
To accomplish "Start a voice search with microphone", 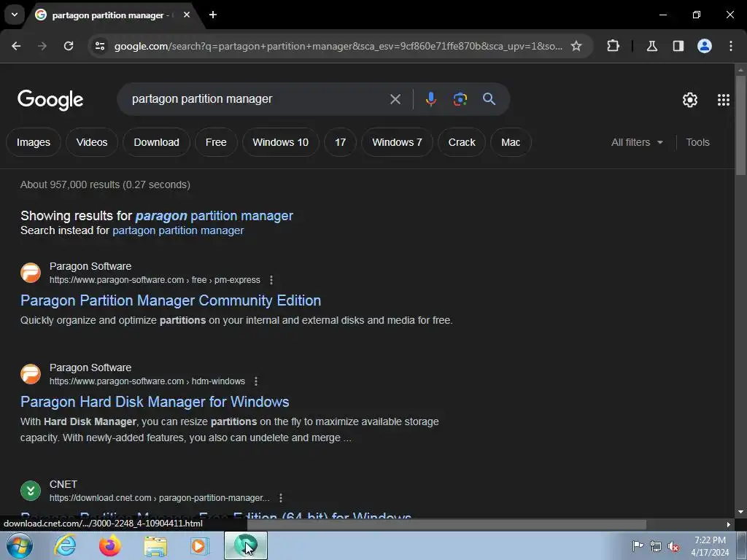I will pos(430,99).
